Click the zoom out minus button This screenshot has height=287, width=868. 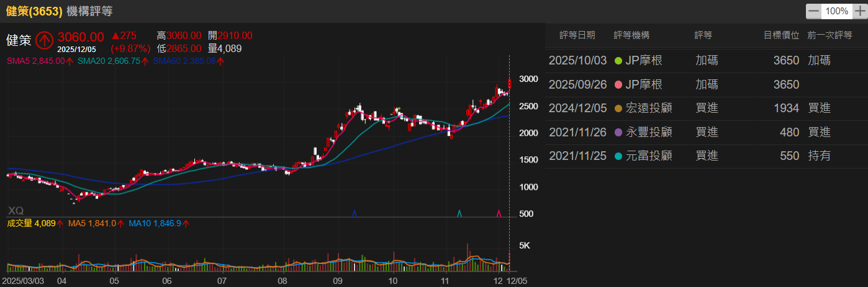coord(813,11)
